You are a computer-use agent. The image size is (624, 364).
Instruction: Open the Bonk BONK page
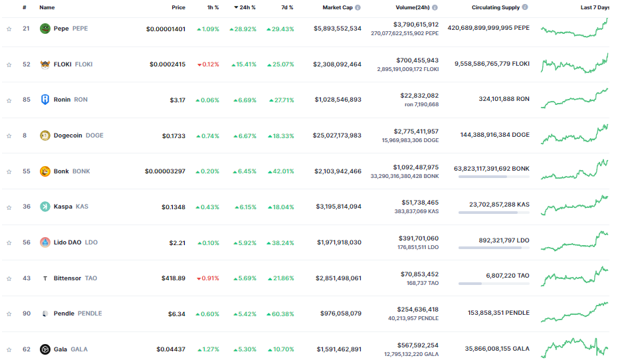tap(72, 171)
